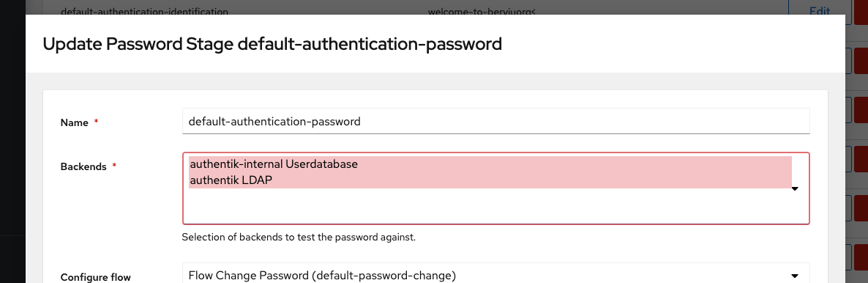868x283 pixels.
Task: Click the welcome-to flow text in the background row
Action: pyautogui.click(x=482, y=10)
